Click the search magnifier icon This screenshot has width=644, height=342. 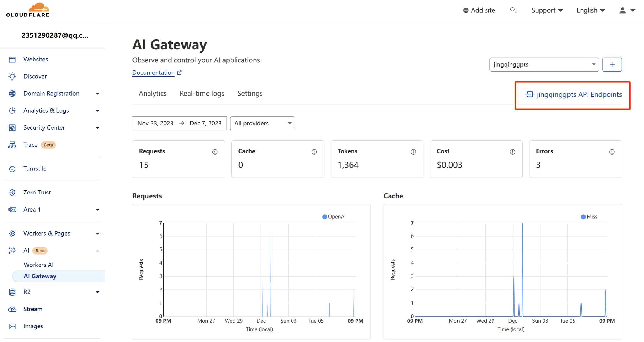point(513,10)
